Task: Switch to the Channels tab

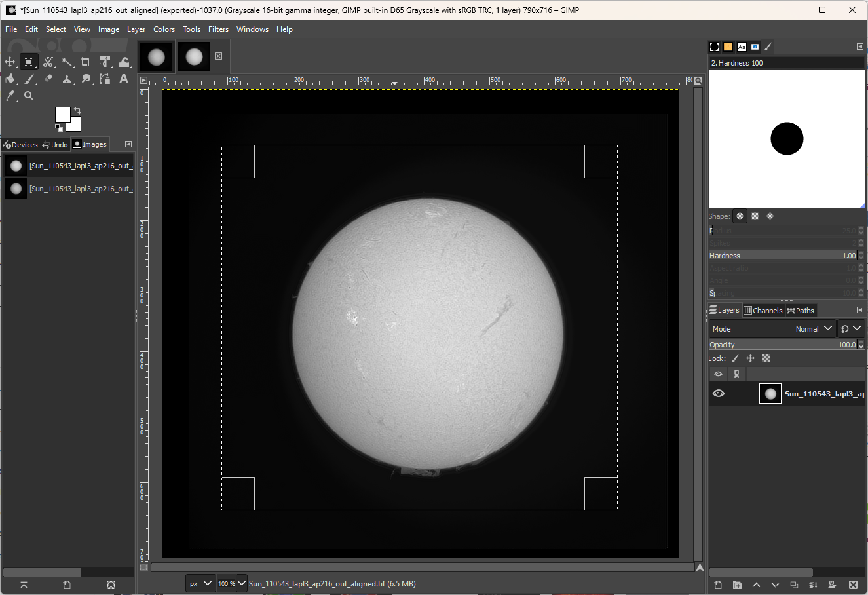Action: point(763,310)
